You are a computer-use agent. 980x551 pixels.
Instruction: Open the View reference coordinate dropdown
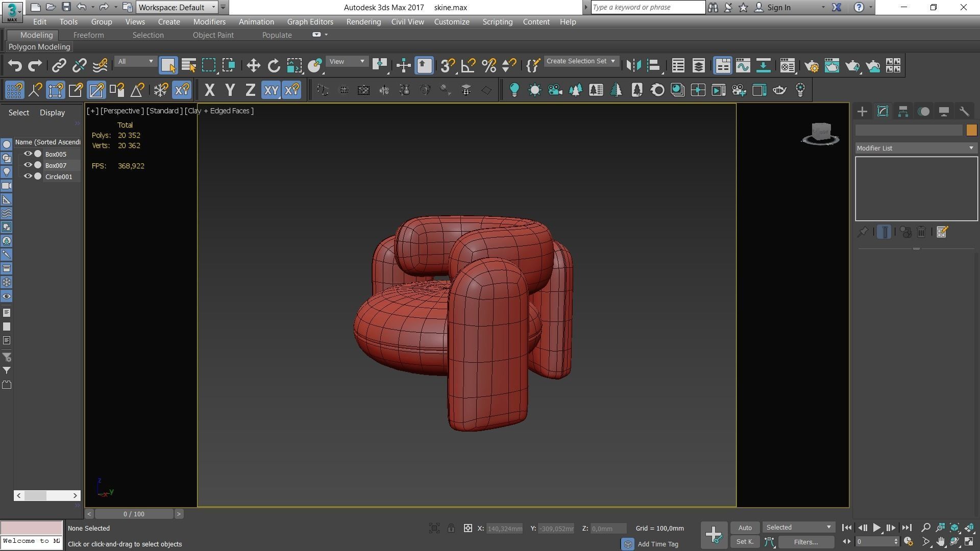pyautogui.click(x=347, y=61)
